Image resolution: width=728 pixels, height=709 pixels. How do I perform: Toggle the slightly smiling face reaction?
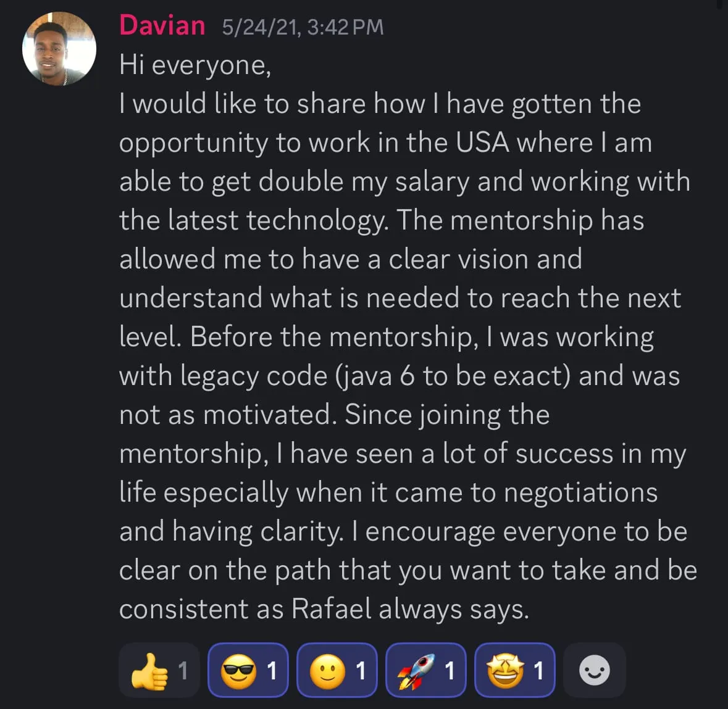click(x=337, y=670)
